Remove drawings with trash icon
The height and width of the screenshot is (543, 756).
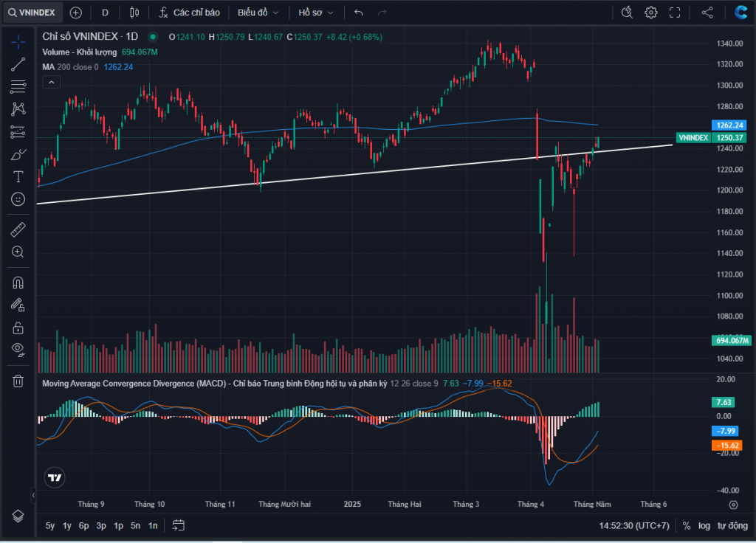tap(18, 381)
